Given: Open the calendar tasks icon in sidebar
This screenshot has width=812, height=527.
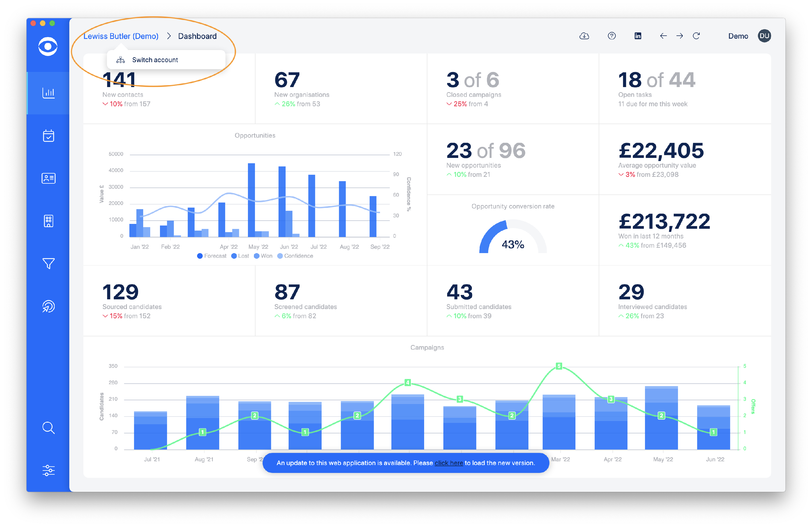Looking at the screenshot, I should click(x=48, y=136).
